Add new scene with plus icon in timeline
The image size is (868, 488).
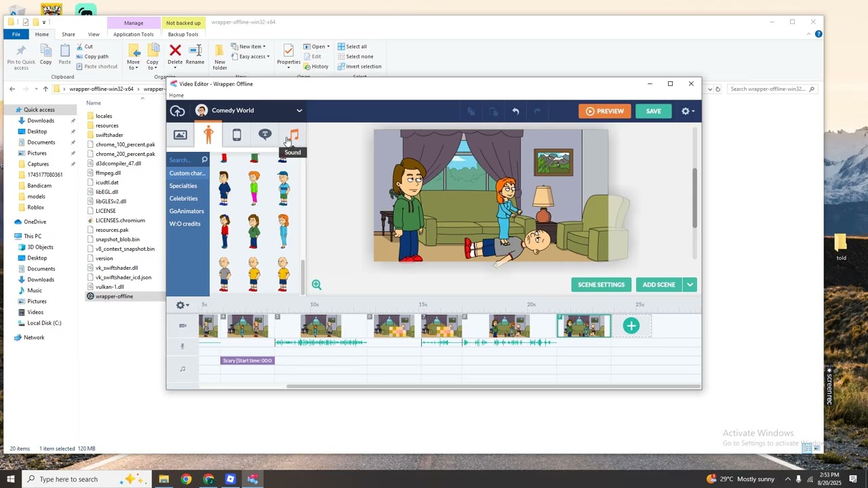click(x=631, y=326)
